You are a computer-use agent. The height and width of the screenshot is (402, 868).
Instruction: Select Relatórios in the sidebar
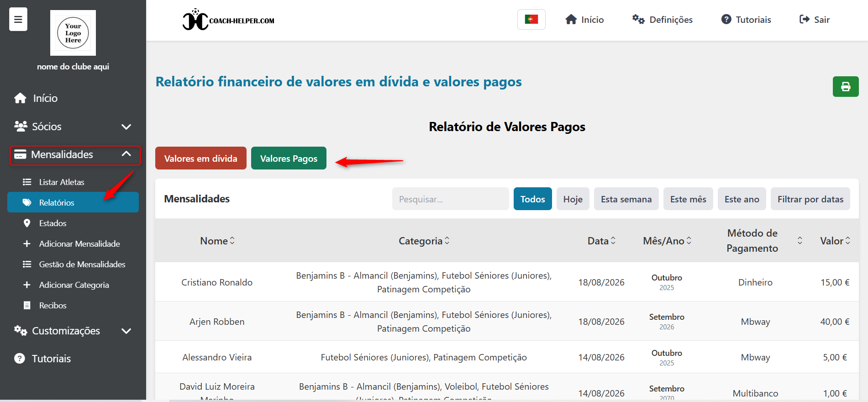(73, 202)
